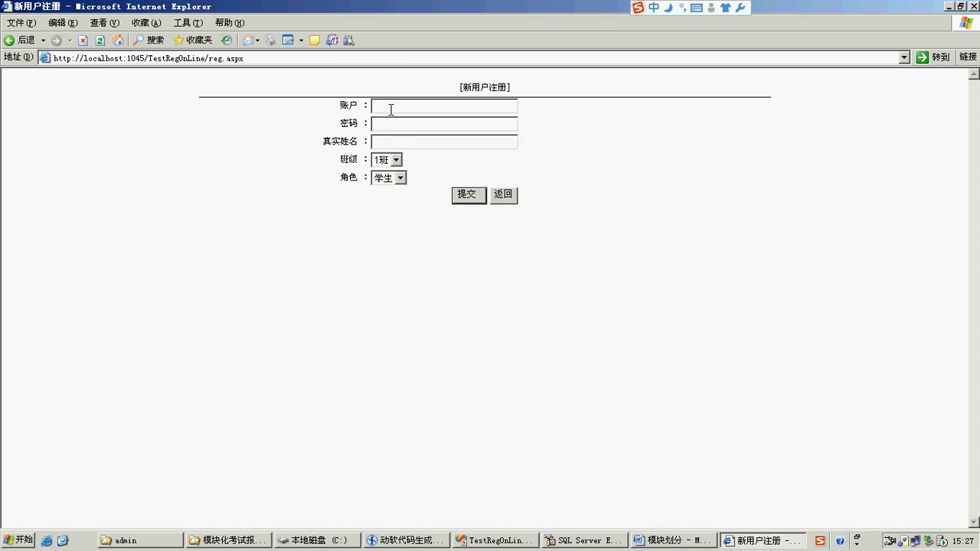
Task: Click the 链接 (Links) toolbar label
Action: tap(968, 57)
